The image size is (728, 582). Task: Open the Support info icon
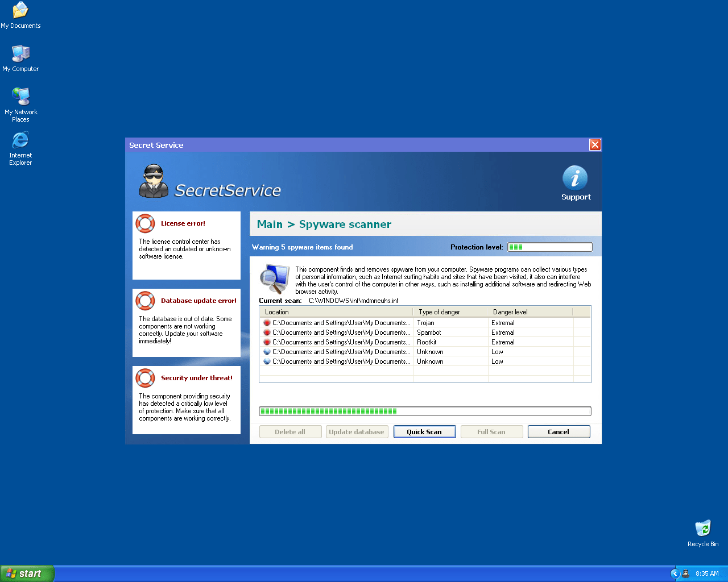pyautogui.click(x=575, y=178)
